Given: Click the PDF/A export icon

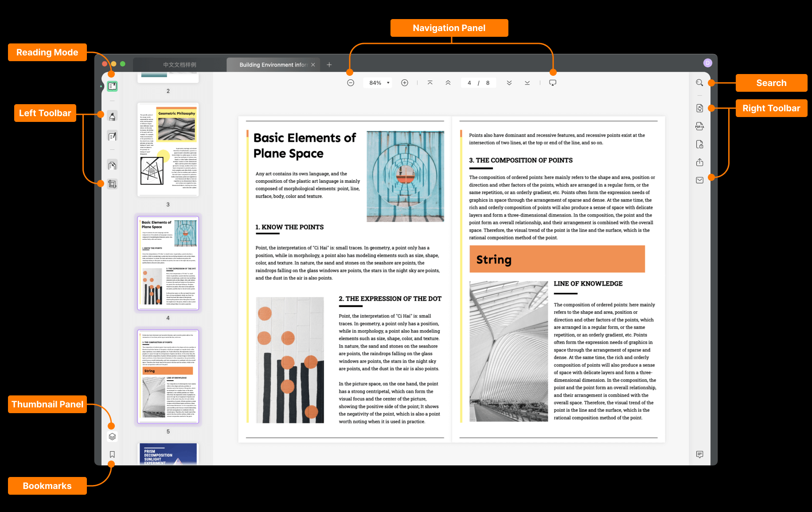Looking at the screenshot, I should (x=699, y=126).
